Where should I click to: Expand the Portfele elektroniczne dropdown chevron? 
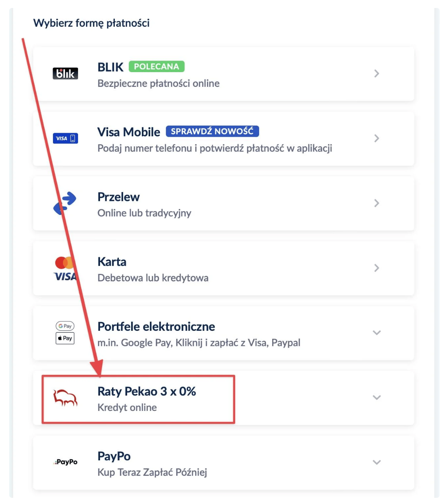click(x=376, y=333)
